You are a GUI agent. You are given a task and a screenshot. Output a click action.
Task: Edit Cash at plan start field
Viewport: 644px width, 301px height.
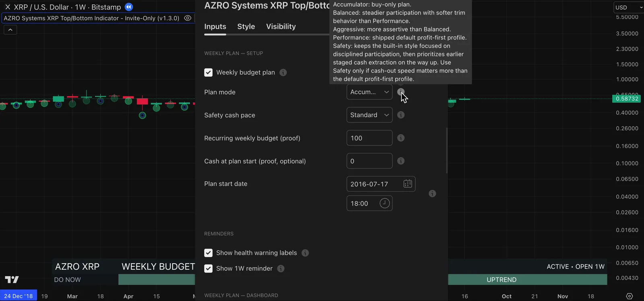(x=369, y=161)
